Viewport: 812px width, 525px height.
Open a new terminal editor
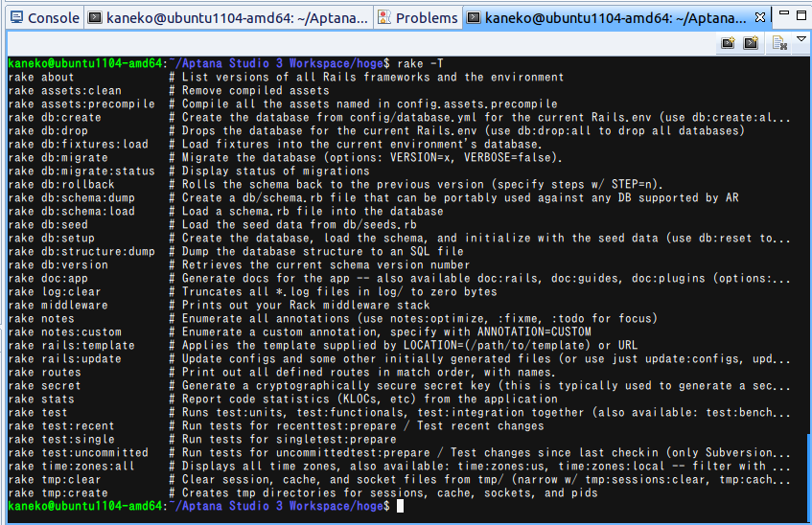tap(751, 43)
